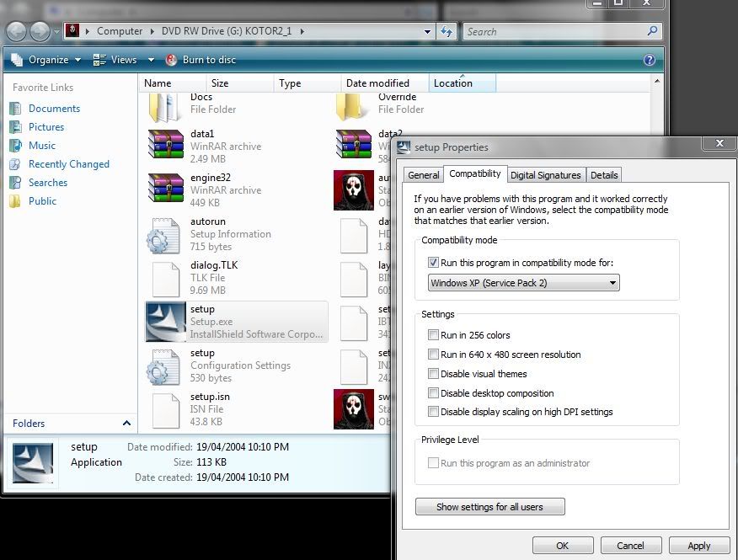Click the Burn to disc toolbar button
Screen dimensions: 738x560
click(x=201, y=60)
